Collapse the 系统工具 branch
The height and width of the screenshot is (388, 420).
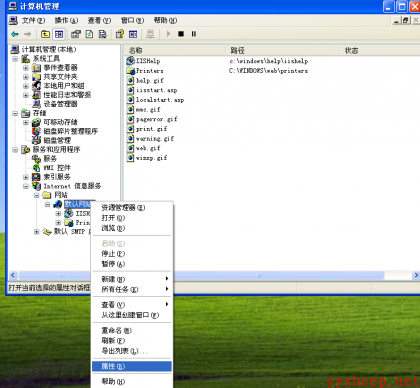[15, 59]
